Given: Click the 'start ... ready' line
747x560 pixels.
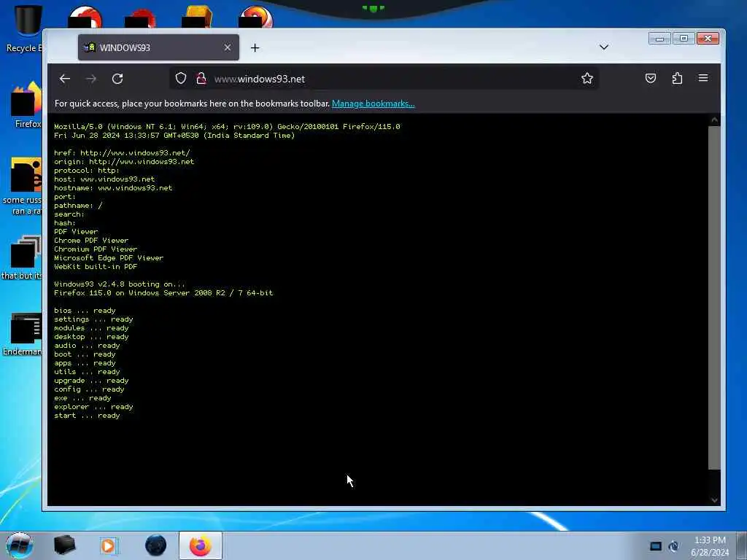Looking at the screenshot, I should pos(87,416).
